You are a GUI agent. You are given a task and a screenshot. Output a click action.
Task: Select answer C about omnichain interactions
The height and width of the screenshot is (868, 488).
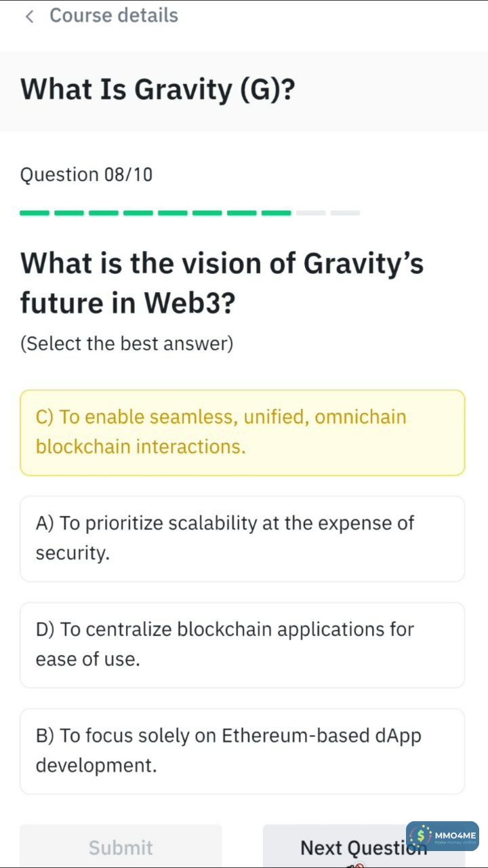tap(242, 432)
